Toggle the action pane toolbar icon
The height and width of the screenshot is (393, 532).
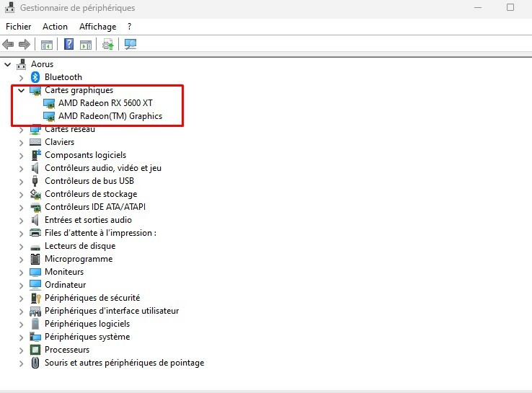click(x=86, y=45)
